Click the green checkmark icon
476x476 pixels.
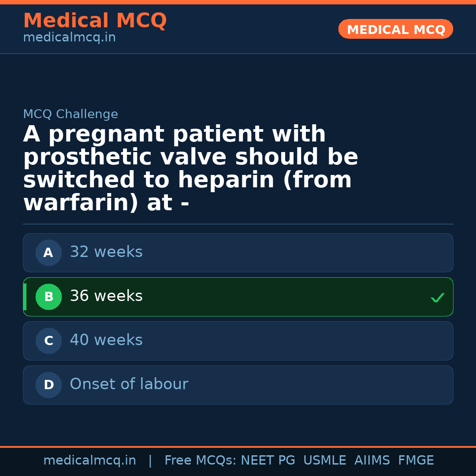point(437,298)
